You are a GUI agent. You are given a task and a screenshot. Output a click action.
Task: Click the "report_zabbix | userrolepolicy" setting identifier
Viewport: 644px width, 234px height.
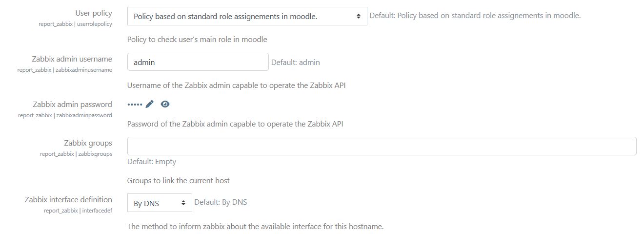pos(75,24)
